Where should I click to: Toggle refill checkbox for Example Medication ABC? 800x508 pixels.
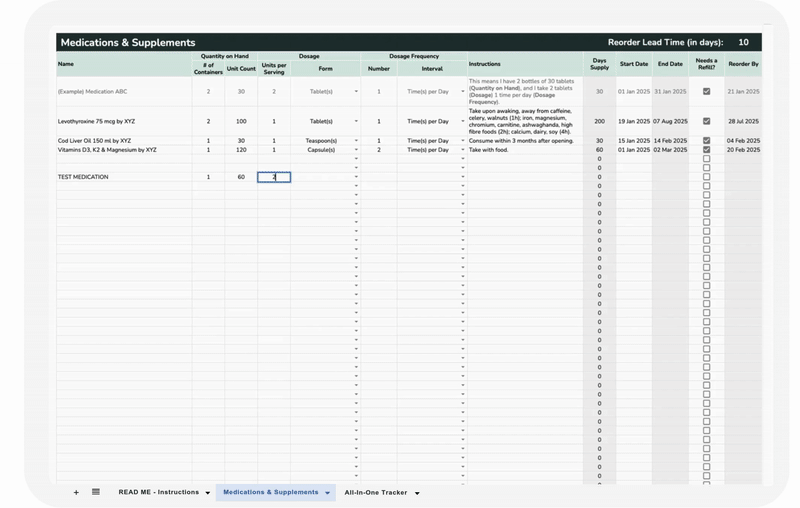(x=707, y=92)
